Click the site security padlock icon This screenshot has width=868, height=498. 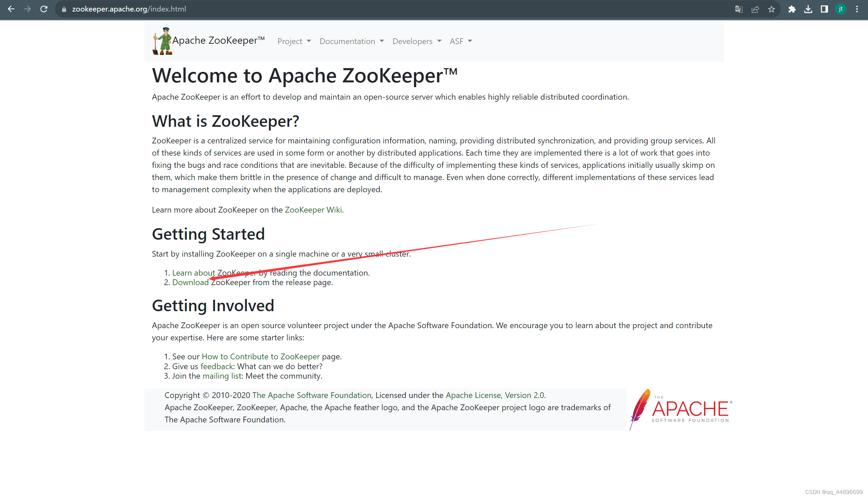[x=64, y=9]
